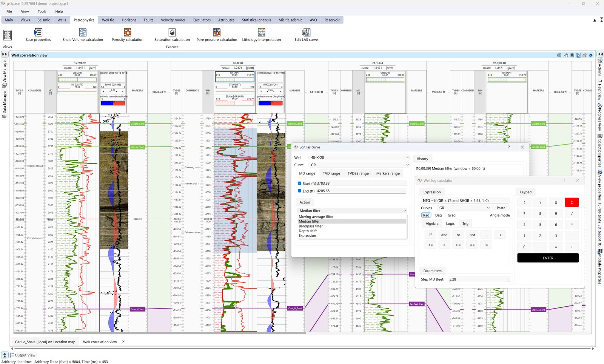Click the red C clear button
Viewport: 604px width, 364px height.
[572, 202]
